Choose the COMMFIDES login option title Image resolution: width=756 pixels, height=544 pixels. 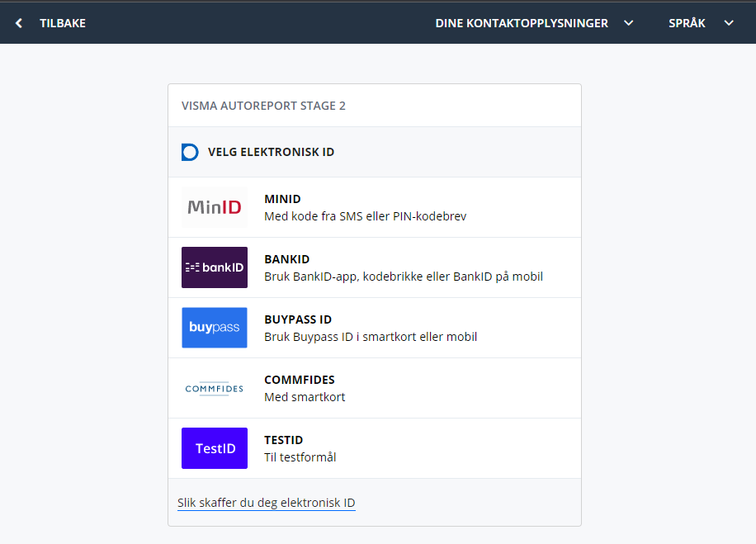(300, 380)
